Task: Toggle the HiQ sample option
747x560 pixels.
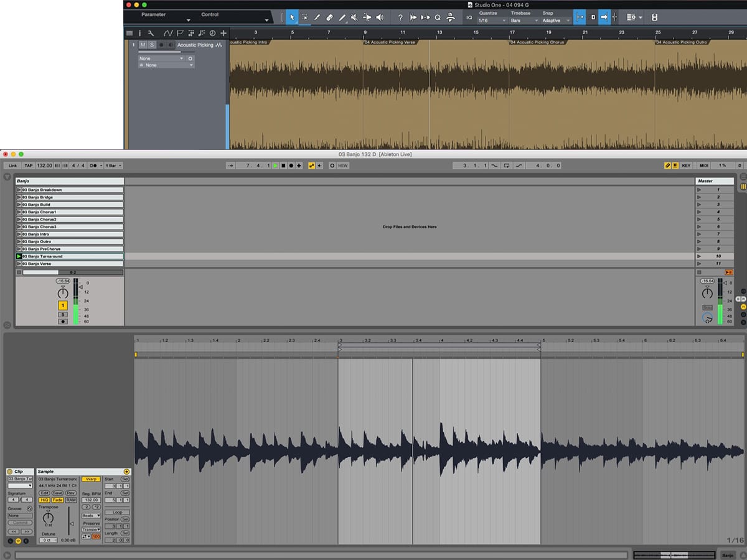Action: pos(44,500)
